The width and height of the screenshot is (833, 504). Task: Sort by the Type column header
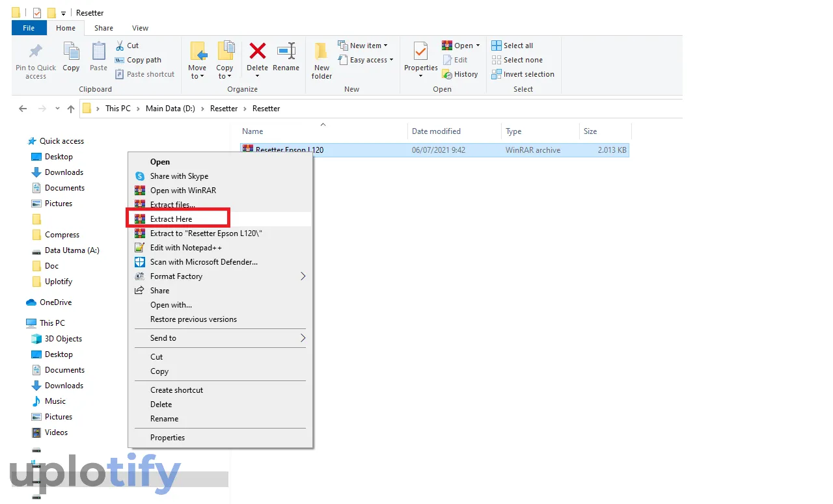pos(513,131)
